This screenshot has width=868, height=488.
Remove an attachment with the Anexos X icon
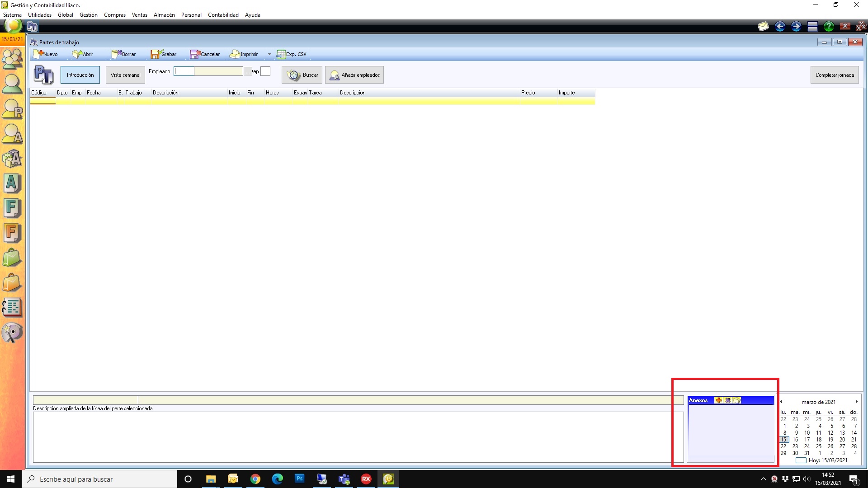tap(727, 400)
